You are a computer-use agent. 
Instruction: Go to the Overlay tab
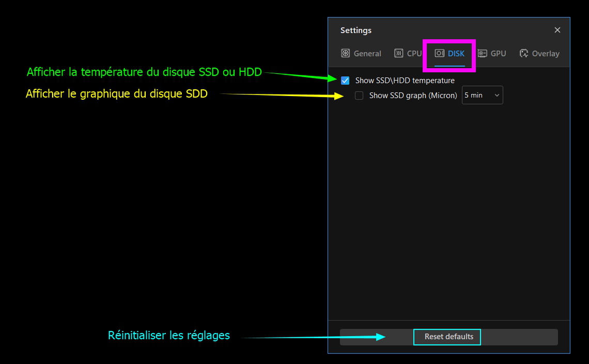(x=545, y=53)
